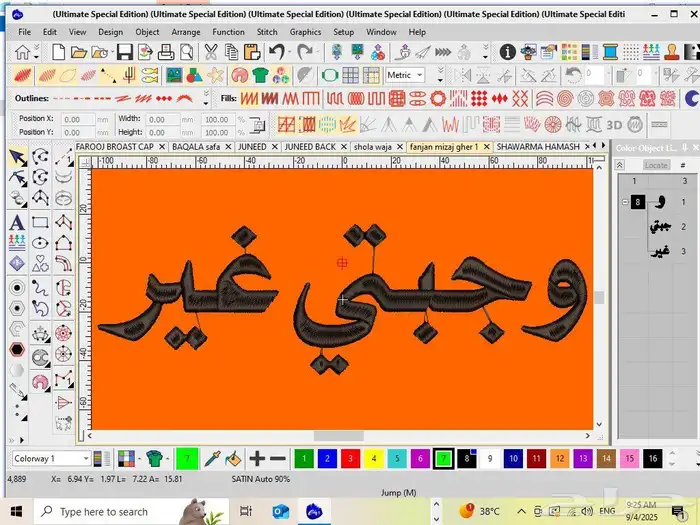
Task: Open the design information icon
Action: click(x=508, y=52)
